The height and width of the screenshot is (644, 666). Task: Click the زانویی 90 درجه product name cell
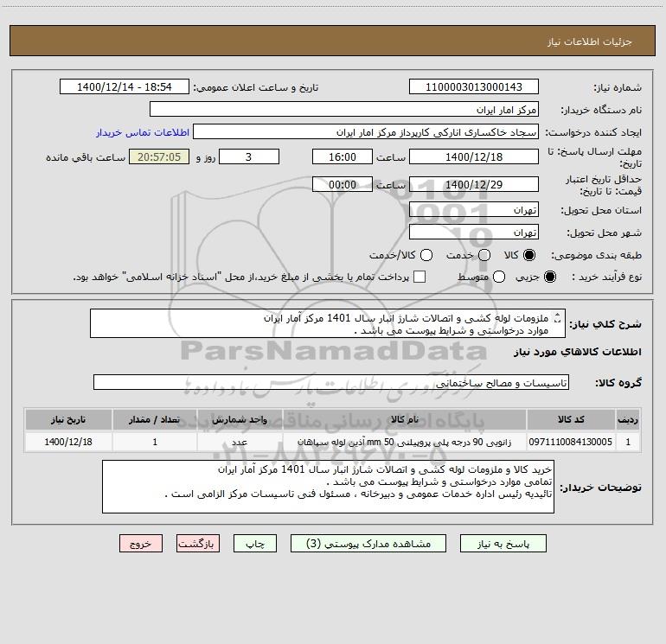405,442
